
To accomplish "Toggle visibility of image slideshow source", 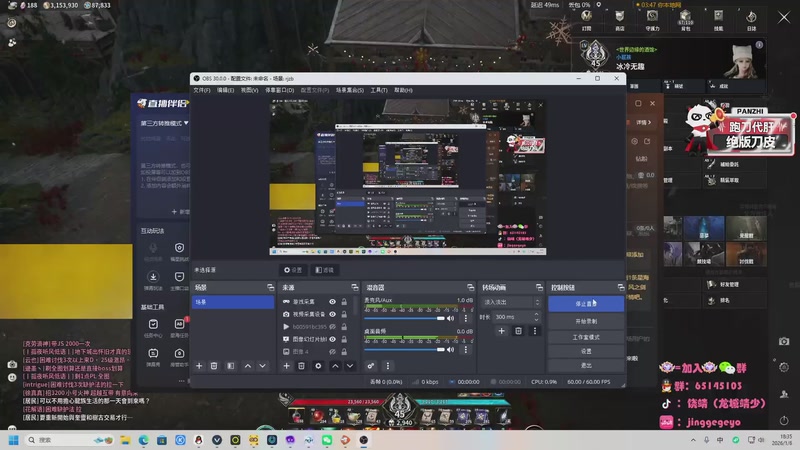I will pyautogui.click(x=332, y=339).
